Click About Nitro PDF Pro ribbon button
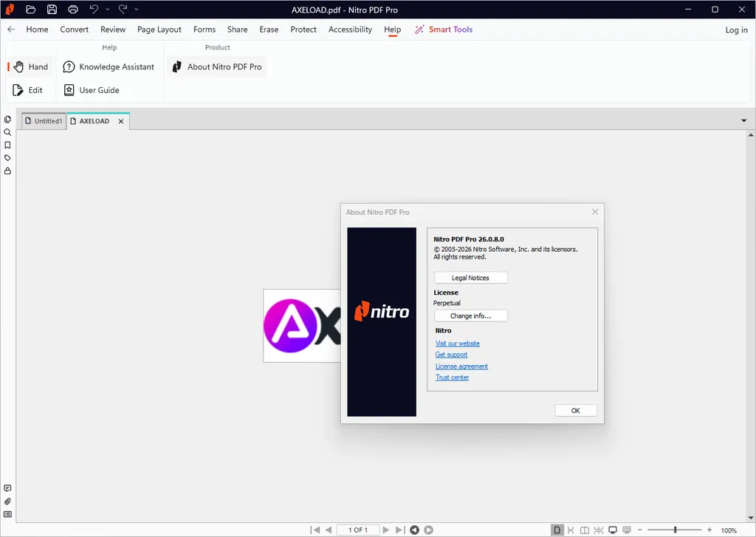The image size is (756, 537). [x=217, y=66]
